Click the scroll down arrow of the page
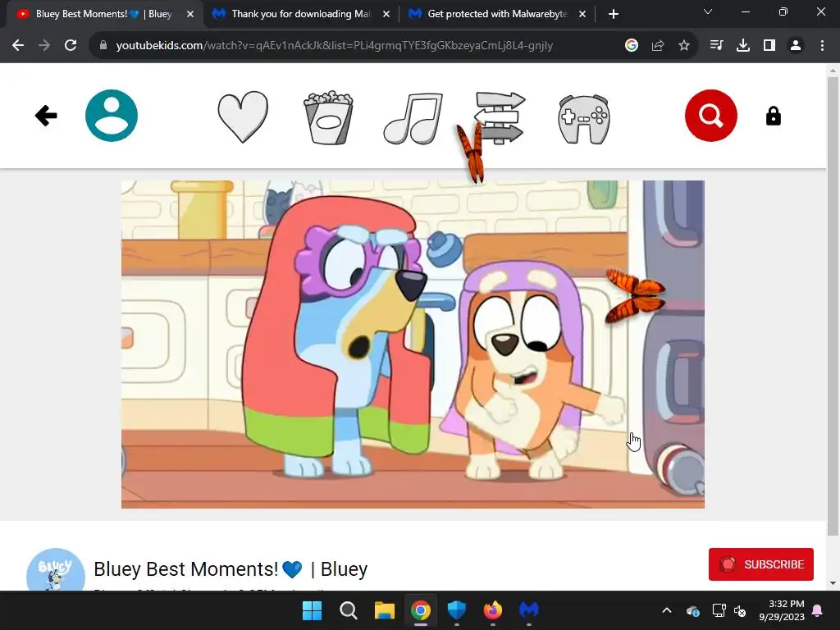The width and height of the screenshot is (840, 630). (833, 583)
